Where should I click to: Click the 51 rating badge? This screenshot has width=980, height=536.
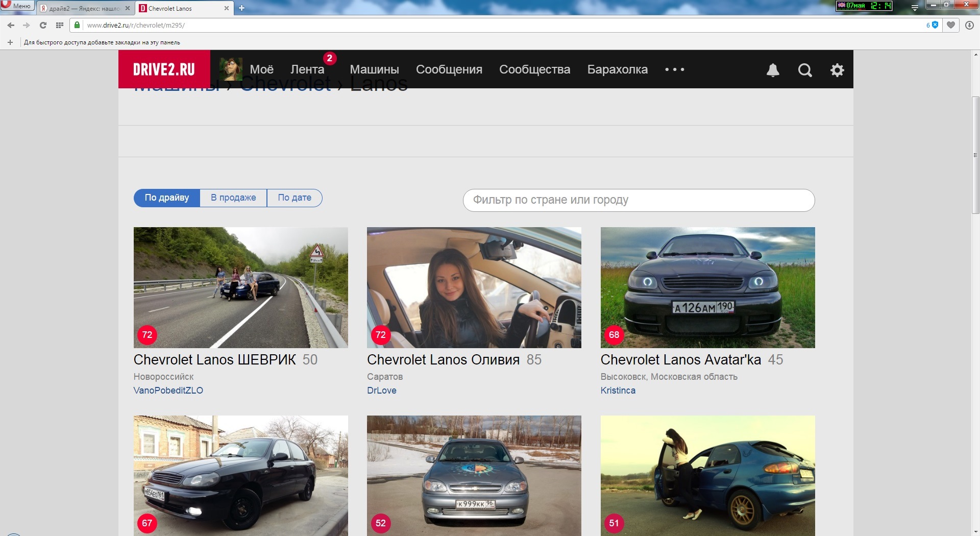click(614, 523)
